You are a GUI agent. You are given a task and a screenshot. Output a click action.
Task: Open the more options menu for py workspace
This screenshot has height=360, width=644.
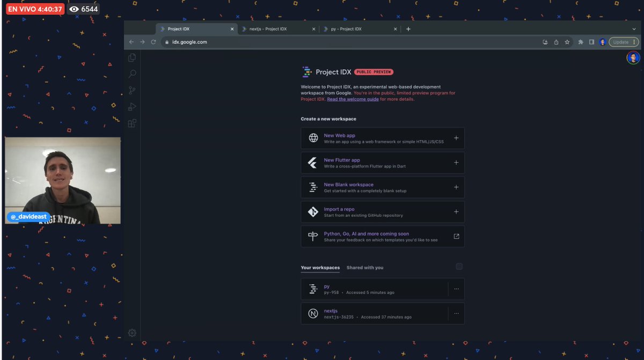tap(457, 289)
